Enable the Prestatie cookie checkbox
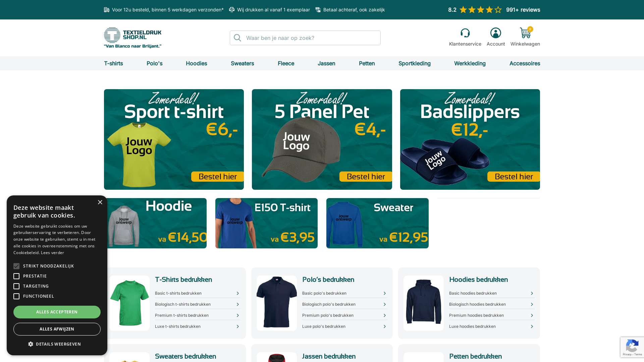Viewport: 644px width, 362px height. coord(16,276)
